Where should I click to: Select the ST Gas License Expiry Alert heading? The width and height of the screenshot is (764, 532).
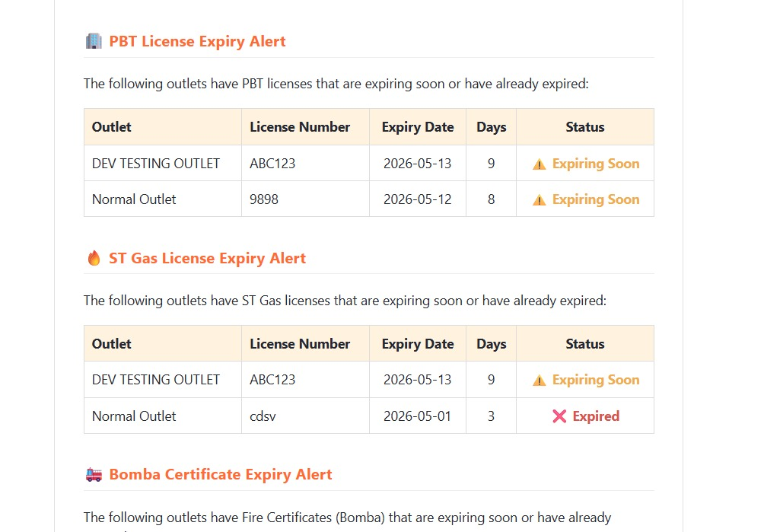pos(207,258)
